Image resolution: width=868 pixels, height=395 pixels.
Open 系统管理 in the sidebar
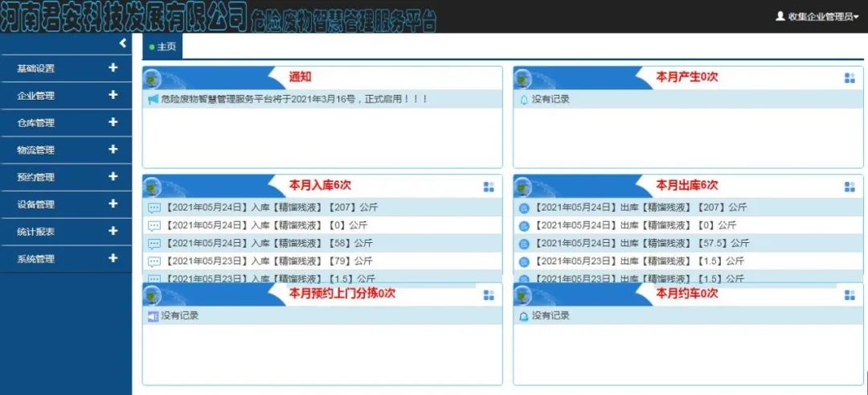pos(35,259)
